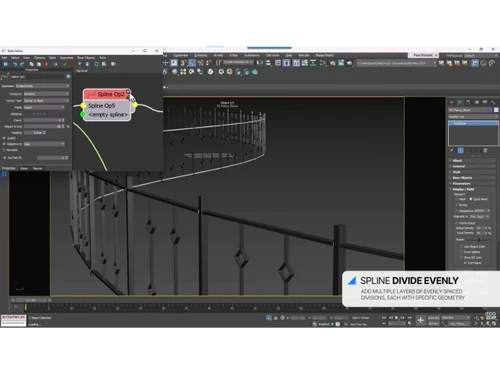Screen dimensions: 500x375
Task: Open the Adaptive to dropdown list
Action: (44, 144)
